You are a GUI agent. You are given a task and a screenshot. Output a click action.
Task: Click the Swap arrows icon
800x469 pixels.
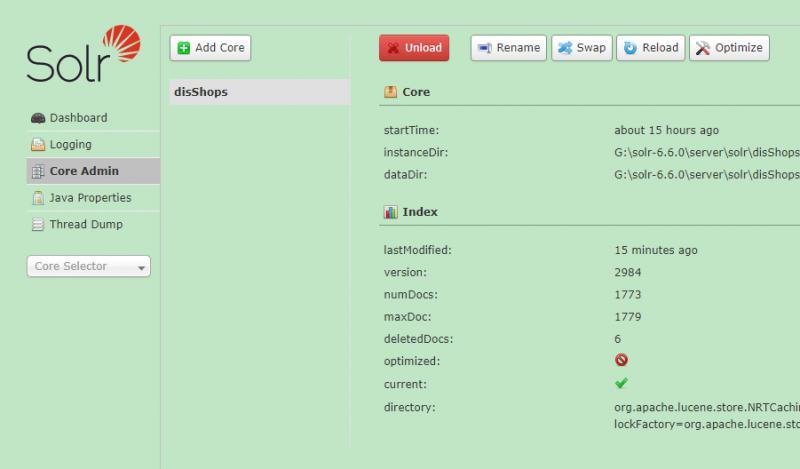[x=565, y=48]
